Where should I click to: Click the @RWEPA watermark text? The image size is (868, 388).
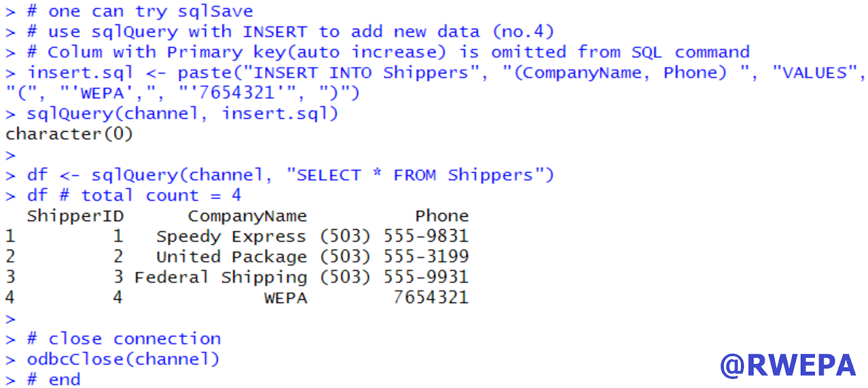[788, 366]
